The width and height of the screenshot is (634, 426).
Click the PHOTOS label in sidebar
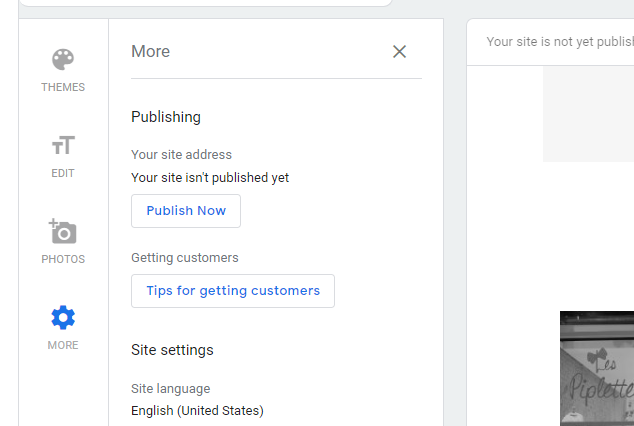coord(63,259)
